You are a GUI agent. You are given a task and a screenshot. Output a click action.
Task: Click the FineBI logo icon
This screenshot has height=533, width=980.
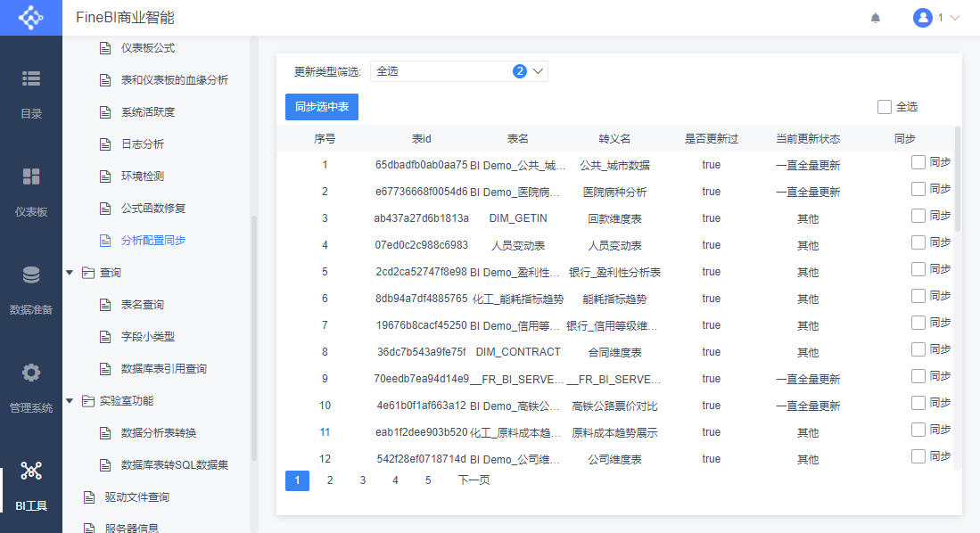click(x=30, y=18)
